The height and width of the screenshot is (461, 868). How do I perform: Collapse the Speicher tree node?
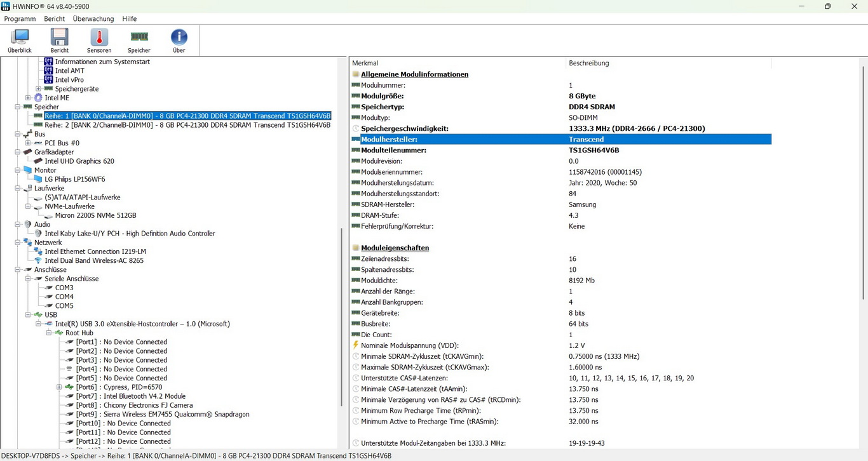click(x=18, y=107)
